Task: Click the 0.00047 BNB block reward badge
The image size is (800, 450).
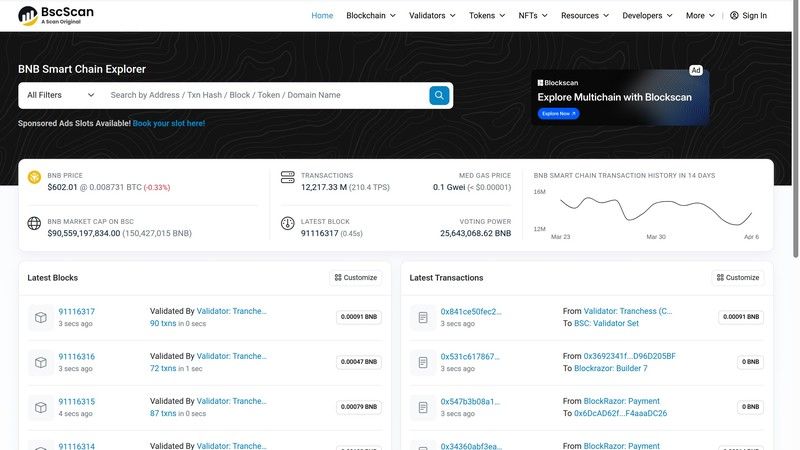Action: coord(359,362)
